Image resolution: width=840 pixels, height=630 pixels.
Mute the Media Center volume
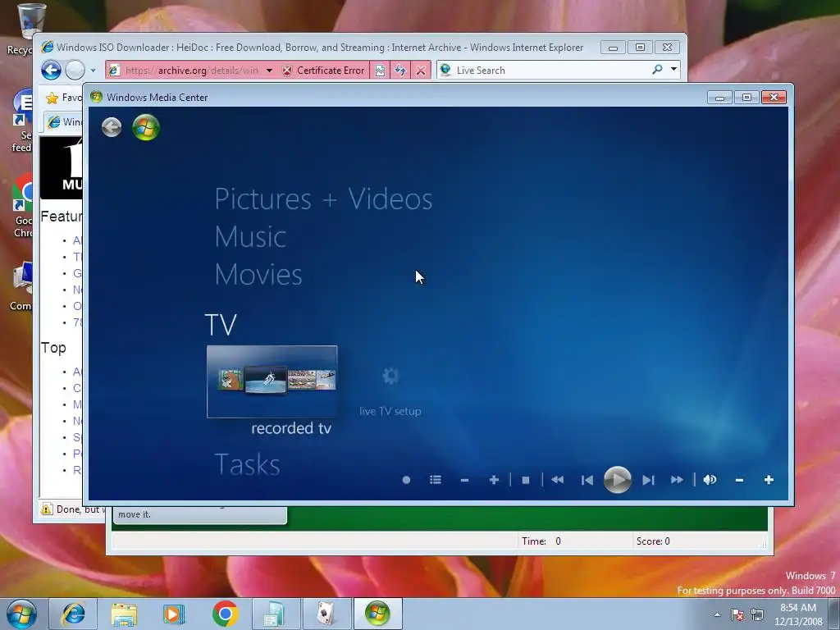point(710,480)
